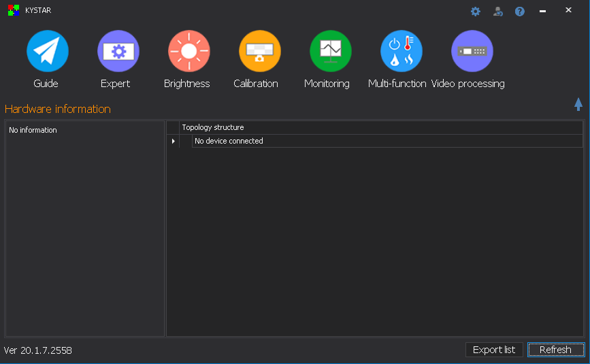Expand the No device connected row

click(x=174, y=142)
